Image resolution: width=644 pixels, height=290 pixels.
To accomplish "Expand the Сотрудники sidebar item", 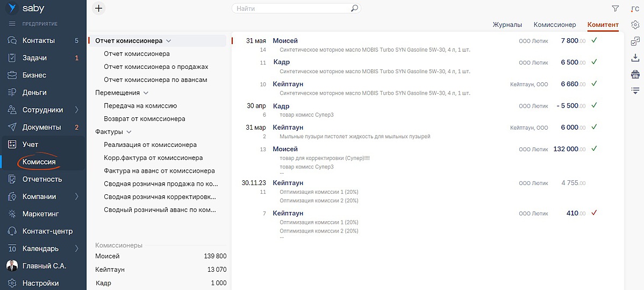I will (x=76, y=110).
